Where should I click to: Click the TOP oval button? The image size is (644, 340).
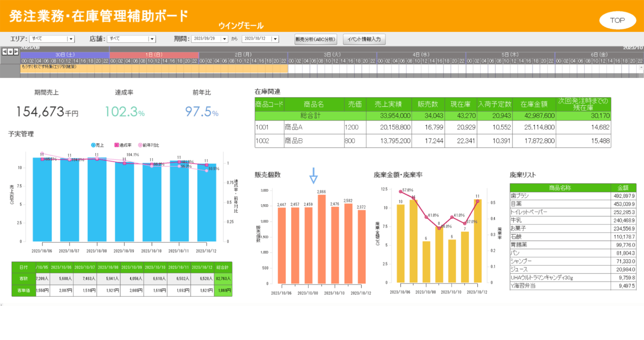[x=618, y=20]
